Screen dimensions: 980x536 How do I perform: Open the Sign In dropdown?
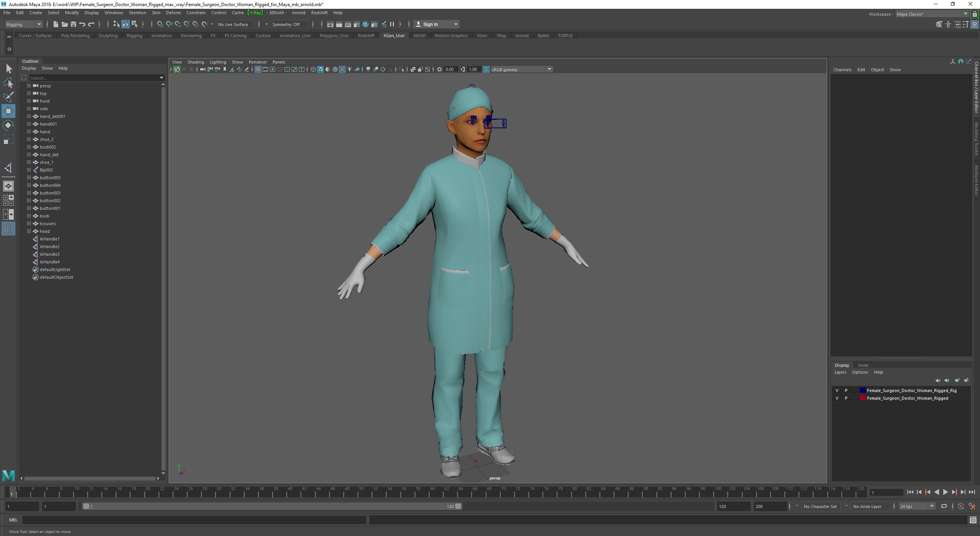click(x=437, y=24)
